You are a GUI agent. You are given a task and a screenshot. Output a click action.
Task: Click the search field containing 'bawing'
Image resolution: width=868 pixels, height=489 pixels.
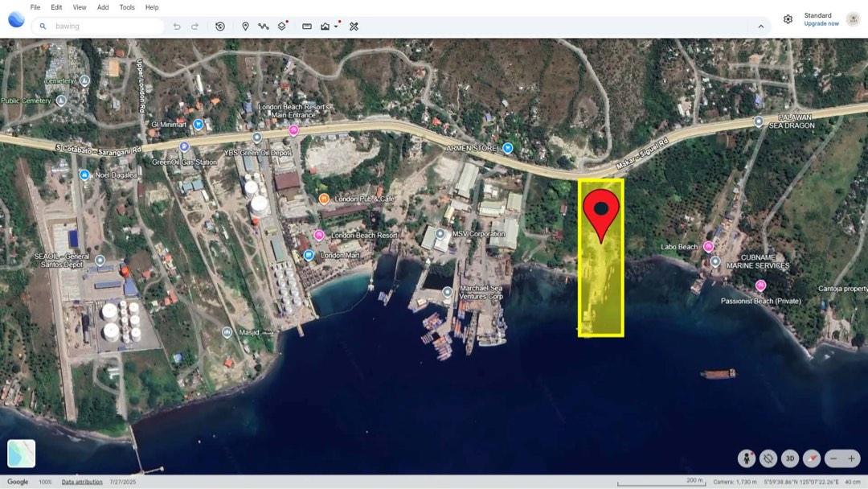pos(100,26)
